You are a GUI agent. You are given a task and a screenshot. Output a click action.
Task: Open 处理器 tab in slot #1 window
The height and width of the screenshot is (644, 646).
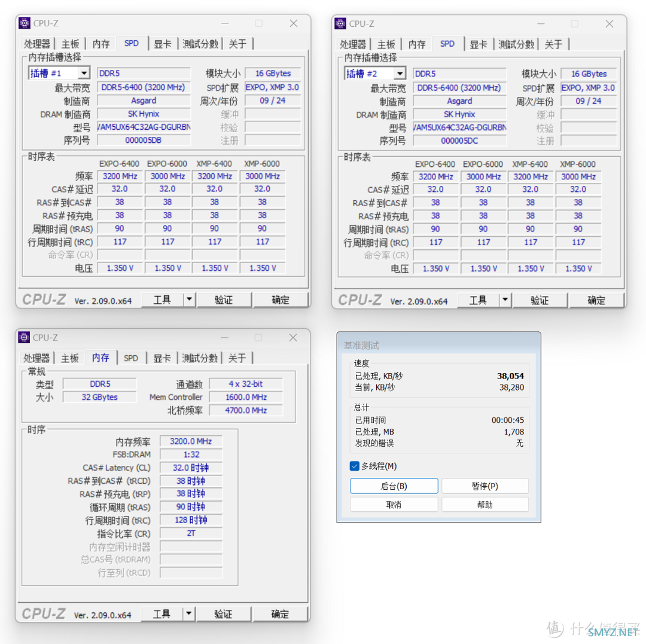pyautogui.click(x=36, y=44)
